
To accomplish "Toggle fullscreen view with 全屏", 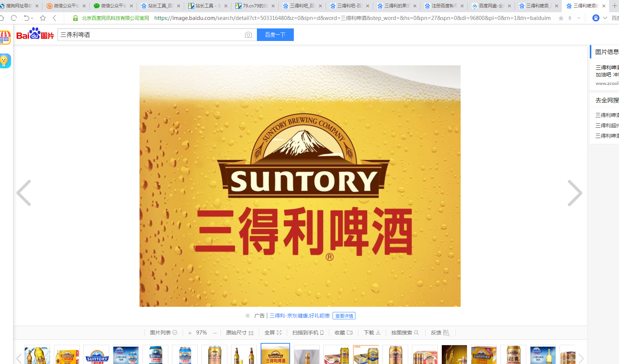I will (x=273, y=333).
